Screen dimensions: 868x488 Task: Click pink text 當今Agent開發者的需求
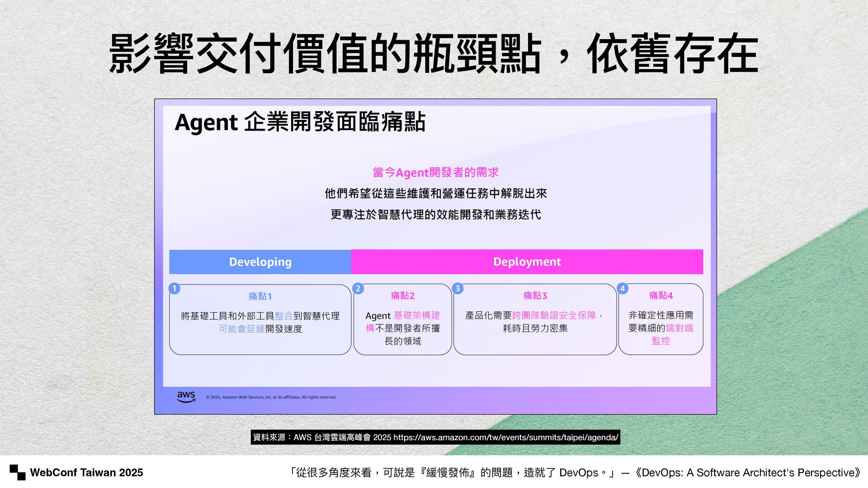[x=435, y=172]
